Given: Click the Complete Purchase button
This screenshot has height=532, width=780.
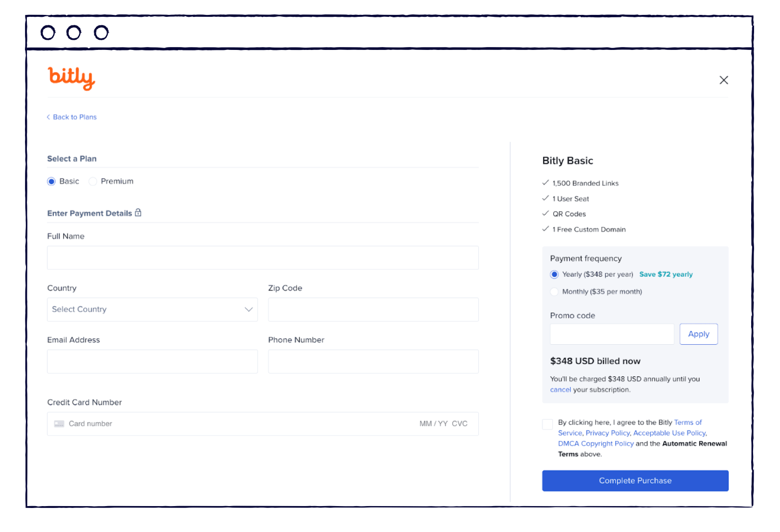Looking at the screenshot, I should (x=635, y=480).
